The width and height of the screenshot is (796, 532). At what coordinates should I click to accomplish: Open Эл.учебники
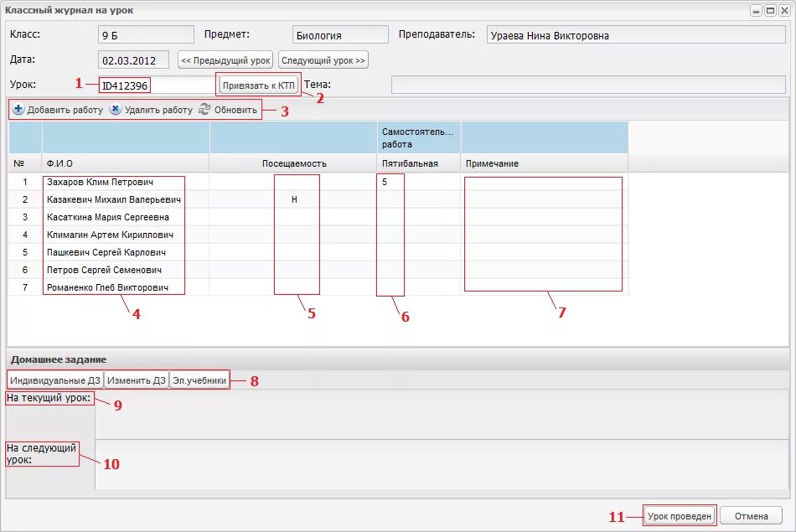[199, 380]
